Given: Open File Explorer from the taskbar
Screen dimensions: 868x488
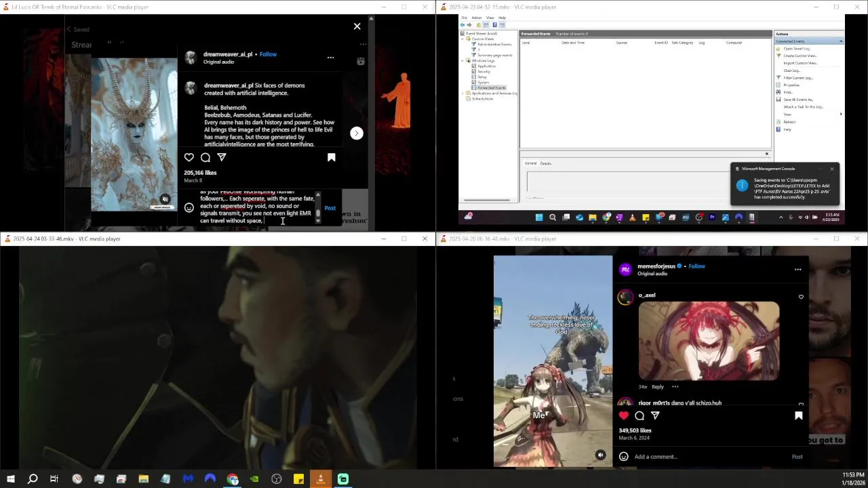Looking at the screenshot, I should click(144, 479).
